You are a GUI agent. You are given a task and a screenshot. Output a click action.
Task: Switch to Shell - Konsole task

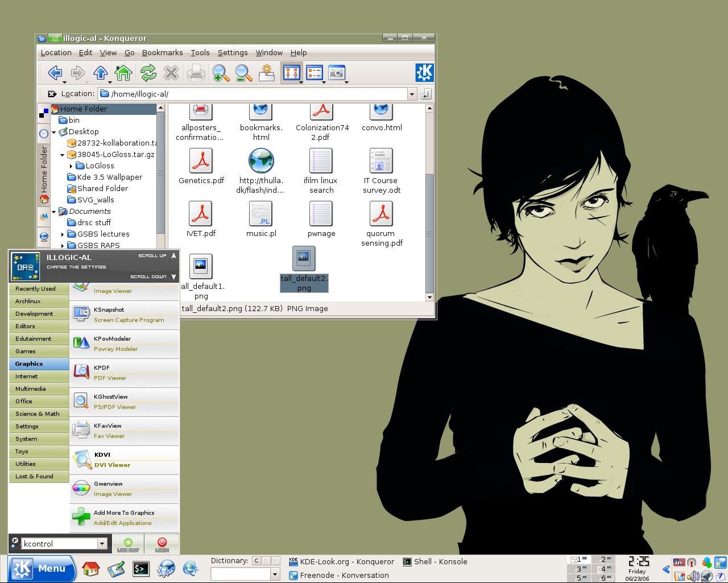click(x=435, y=561)
